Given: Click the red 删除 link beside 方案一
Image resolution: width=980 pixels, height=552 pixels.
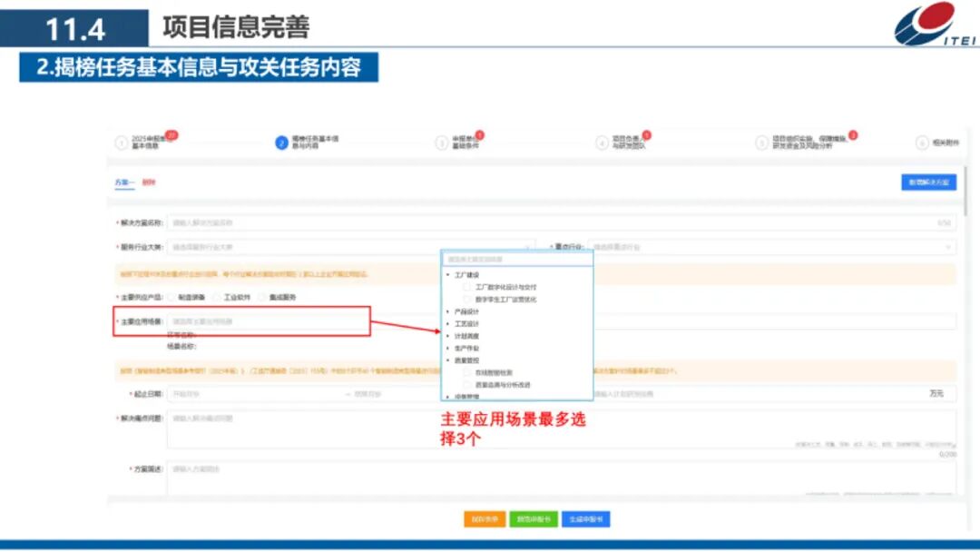Looking at the screenshot, I should point(149,182).
